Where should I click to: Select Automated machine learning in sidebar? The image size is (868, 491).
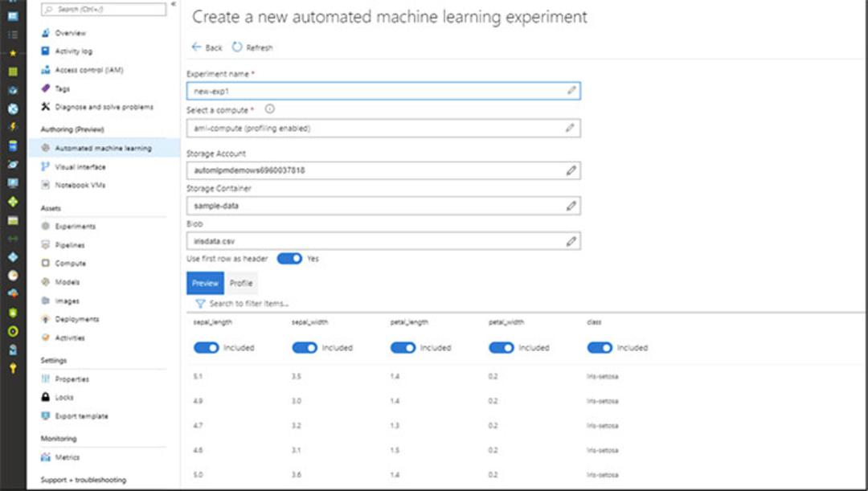click(x=103, y=148)
